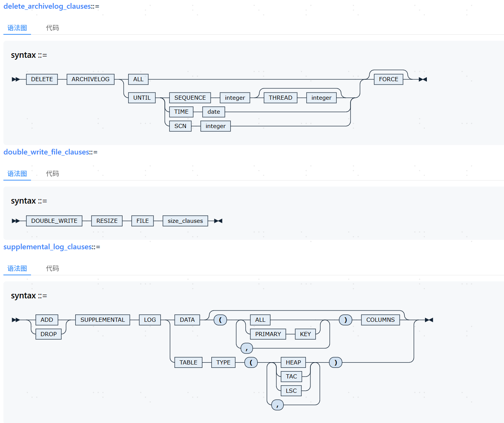
Task: Click the KEY keyword box
Action: [x=305, y=334]
